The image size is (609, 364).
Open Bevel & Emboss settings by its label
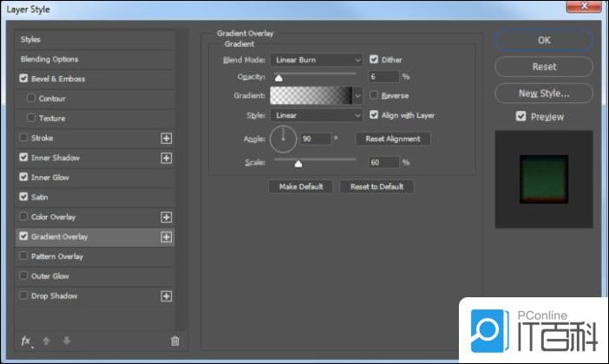58,79
